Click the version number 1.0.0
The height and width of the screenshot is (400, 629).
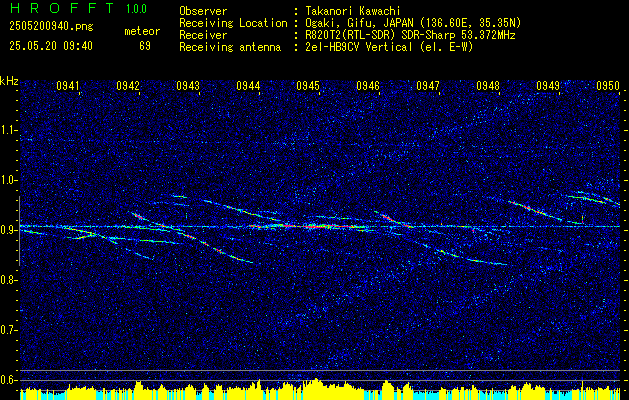coord(136,9)
